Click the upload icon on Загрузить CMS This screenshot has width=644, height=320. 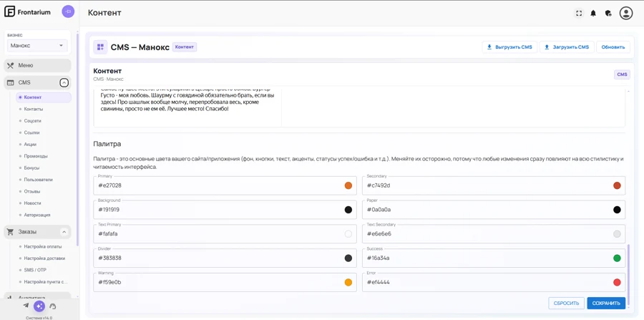click(547, 47)
